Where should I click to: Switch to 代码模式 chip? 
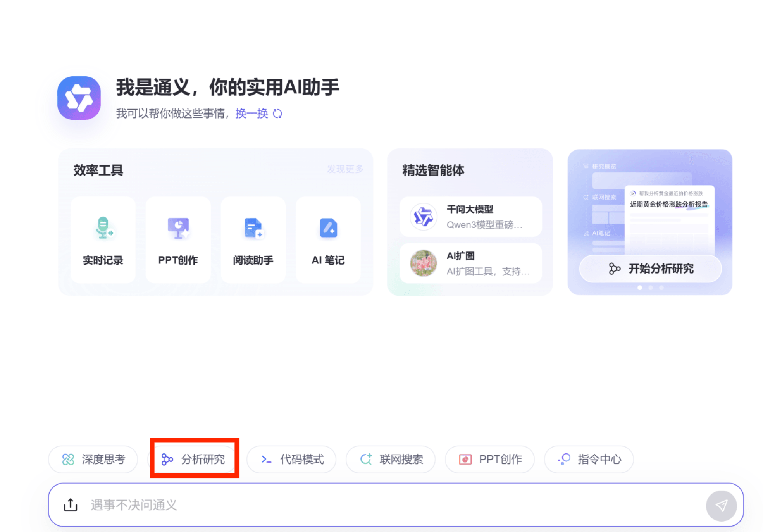[291, 459]
